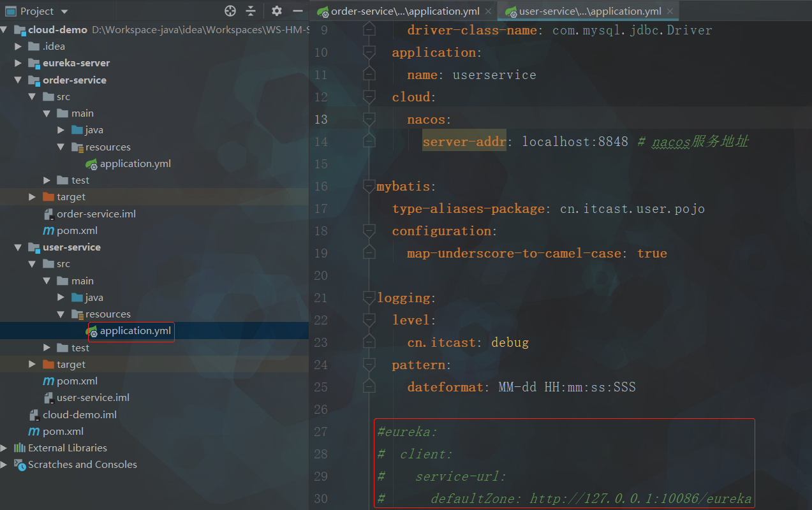Image resolution: width=812 pixels, height=510 pixels.
Task: Click the type-aliases-package value cn.itcast.user.pojo
Action: [633, 208]
